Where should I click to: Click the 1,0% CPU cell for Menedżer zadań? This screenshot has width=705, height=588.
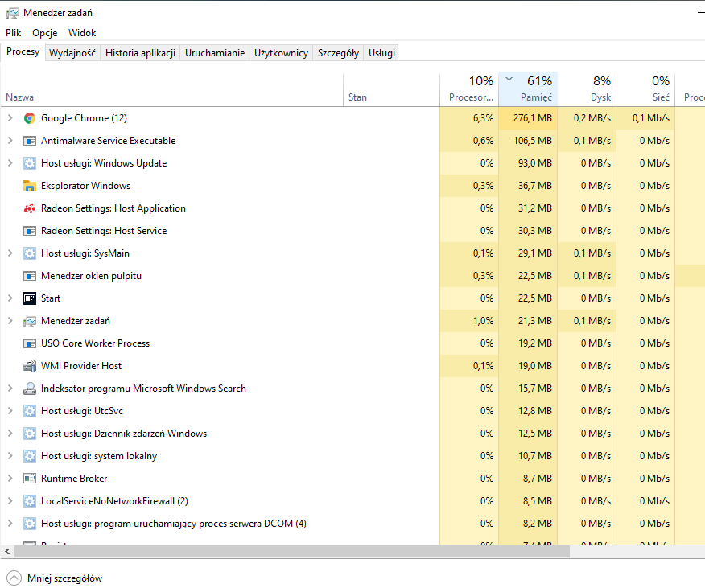(469, 321)
